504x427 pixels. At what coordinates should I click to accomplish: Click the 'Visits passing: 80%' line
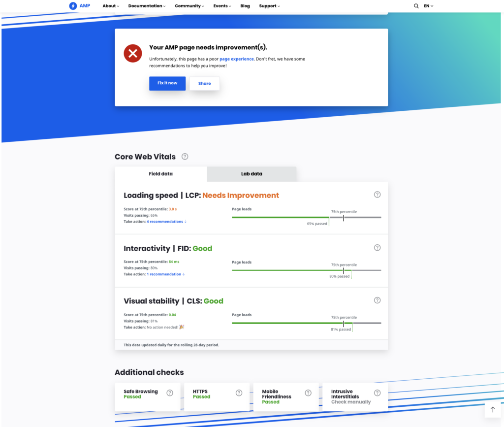coord(141,268)
